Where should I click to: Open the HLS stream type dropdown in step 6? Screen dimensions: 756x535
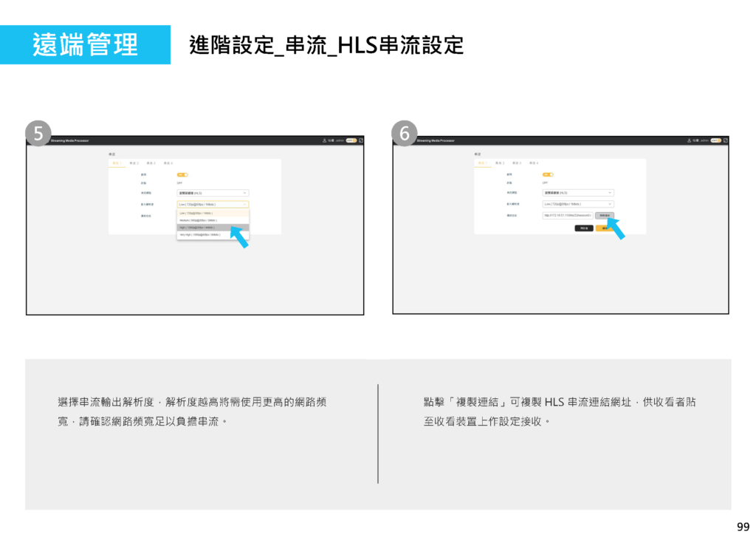pyautogui.click(x=578, y=193)
